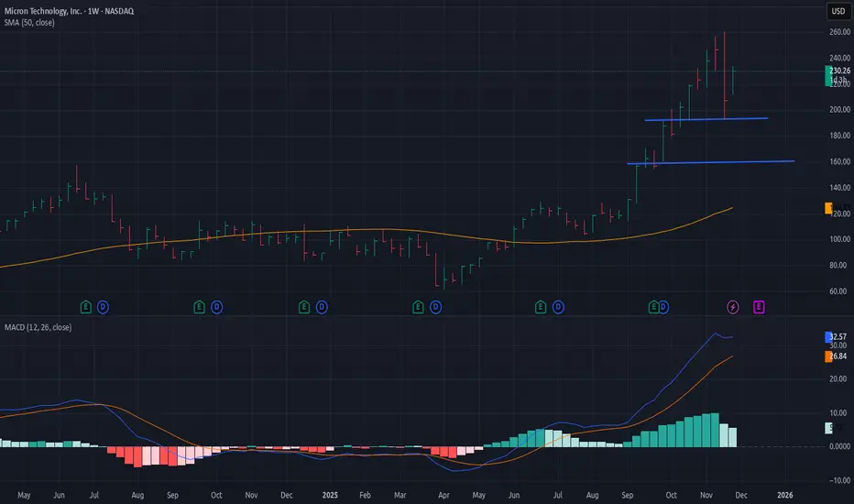Click the 100.00 price axis label

click(x=839, y=239)
